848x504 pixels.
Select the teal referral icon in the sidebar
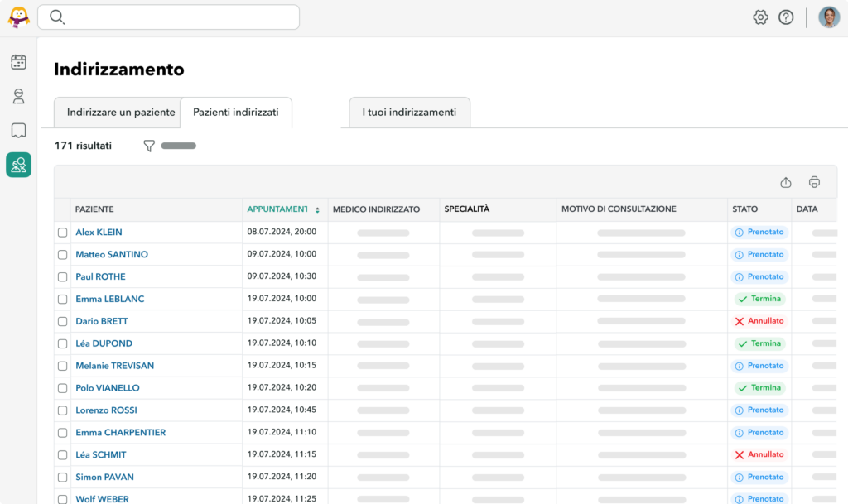(x=18, y=165)
